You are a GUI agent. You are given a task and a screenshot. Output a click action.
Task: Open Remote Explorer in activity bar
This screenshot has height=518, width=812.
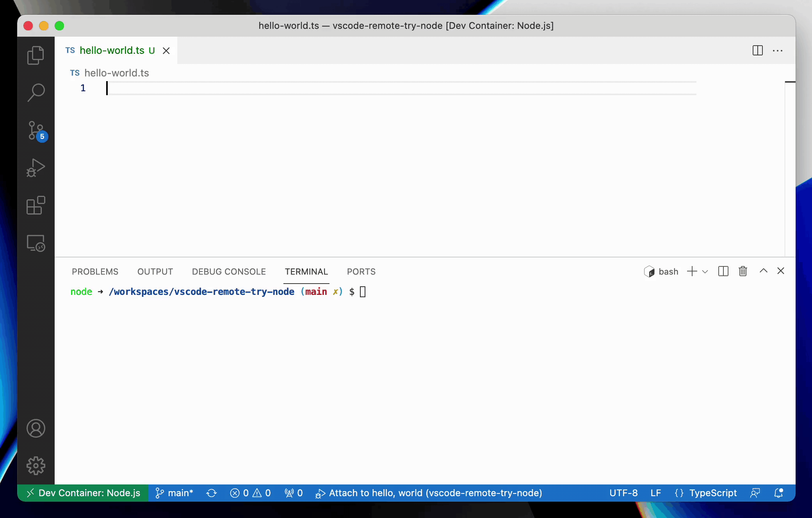(36, 243)
